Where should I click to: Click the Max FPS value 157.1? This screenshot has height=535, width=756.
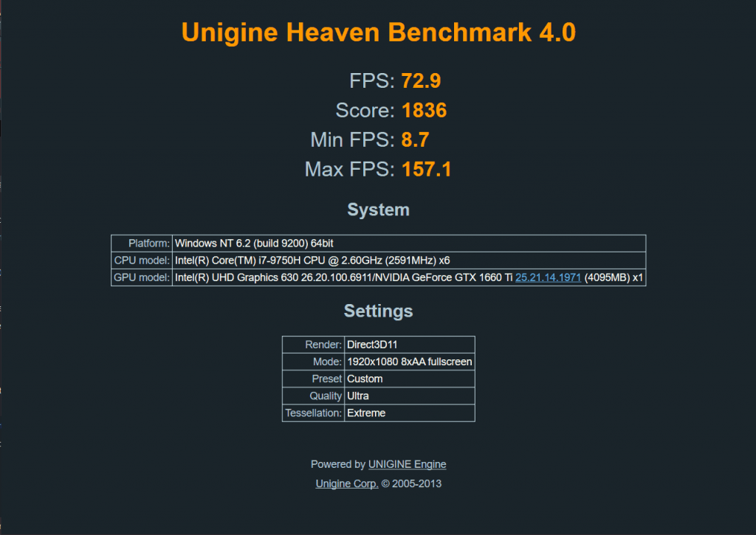[427, 169]
